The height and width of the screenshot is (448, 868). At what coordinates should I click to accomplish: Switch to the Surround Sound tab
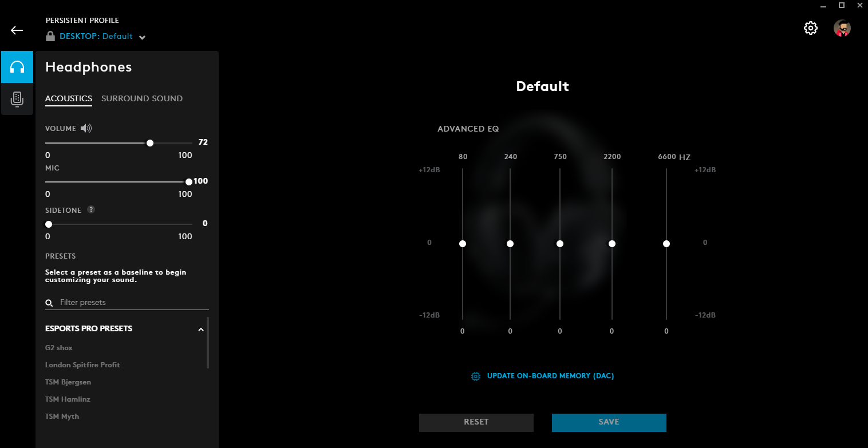[142, 98]
